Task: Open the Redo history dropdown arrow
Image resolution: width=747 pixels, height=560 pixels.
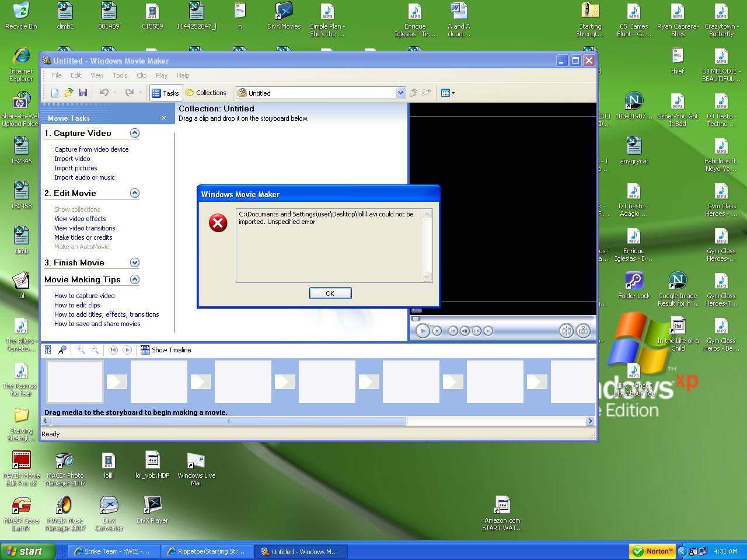Action: pyautogui.click(x=141, y=93)
